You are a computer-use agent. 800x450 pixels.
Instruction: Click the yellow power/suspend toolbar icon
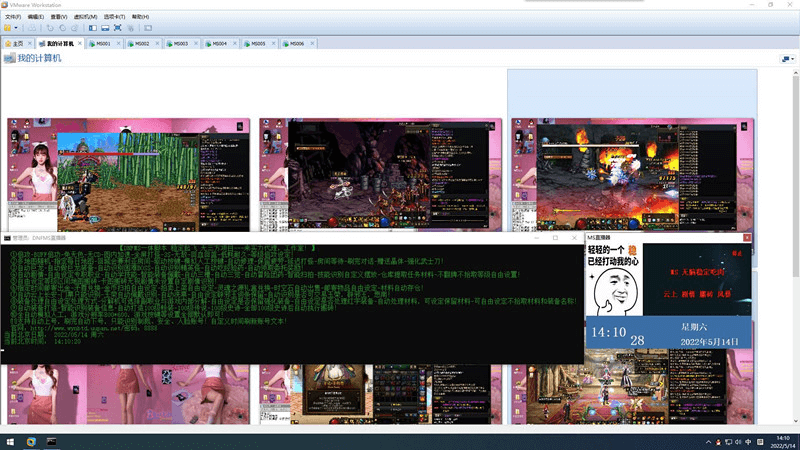(x=8, y=28)
